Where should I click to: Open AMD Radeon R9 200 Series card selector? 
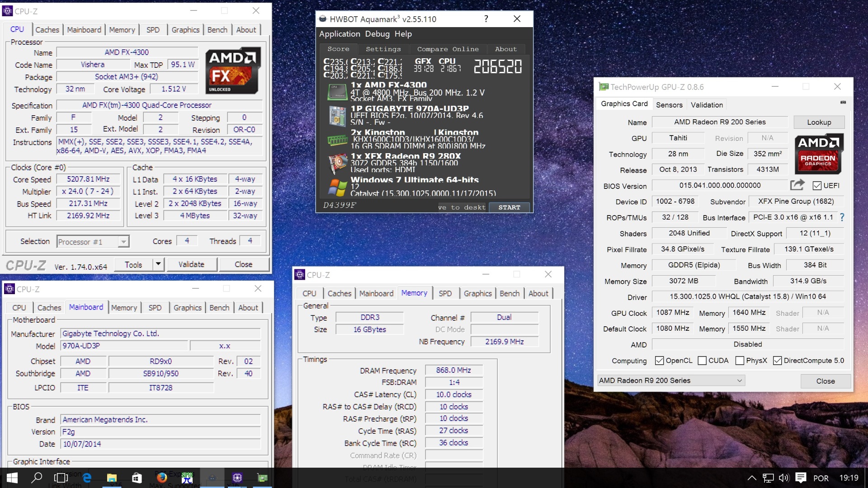click(x=671, y=380)
